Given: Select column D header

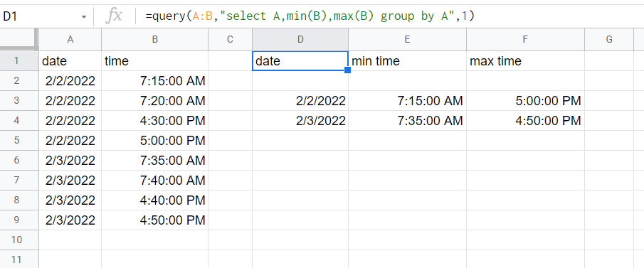Looking at the screenshot, I should [x=300, y=39].
